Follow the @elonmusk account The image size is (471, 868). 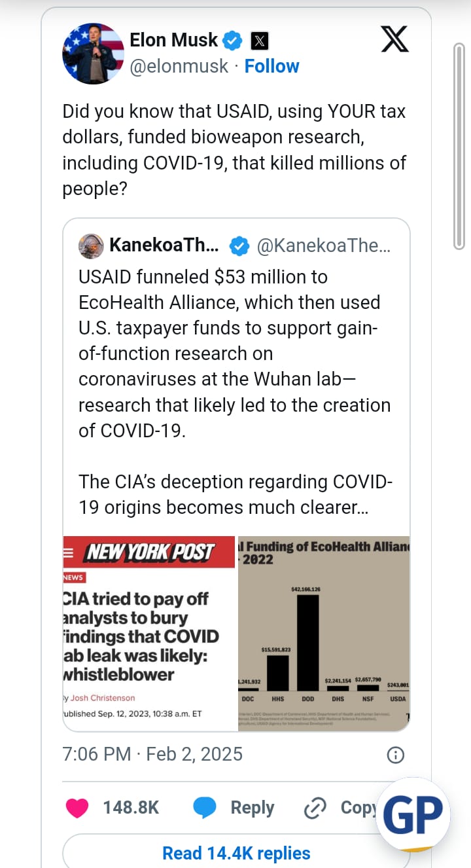272,66
